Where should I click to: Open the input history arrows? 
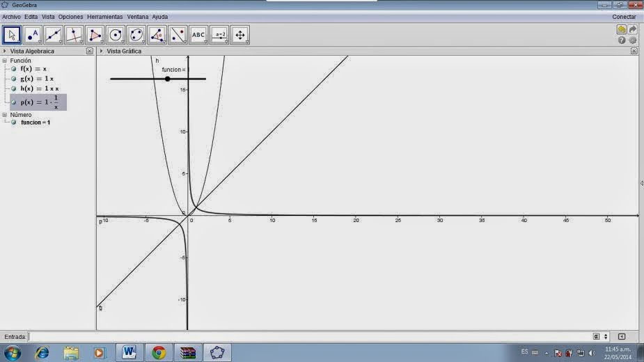click(606, 336)
